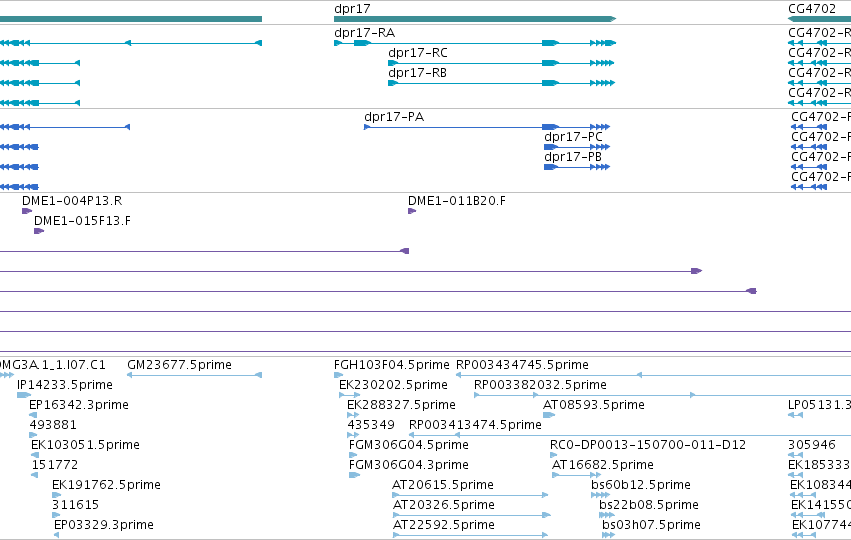Click the DME1-011B20.F label
851x540 pixels.
pyautogui.click(x=457, y=201)
